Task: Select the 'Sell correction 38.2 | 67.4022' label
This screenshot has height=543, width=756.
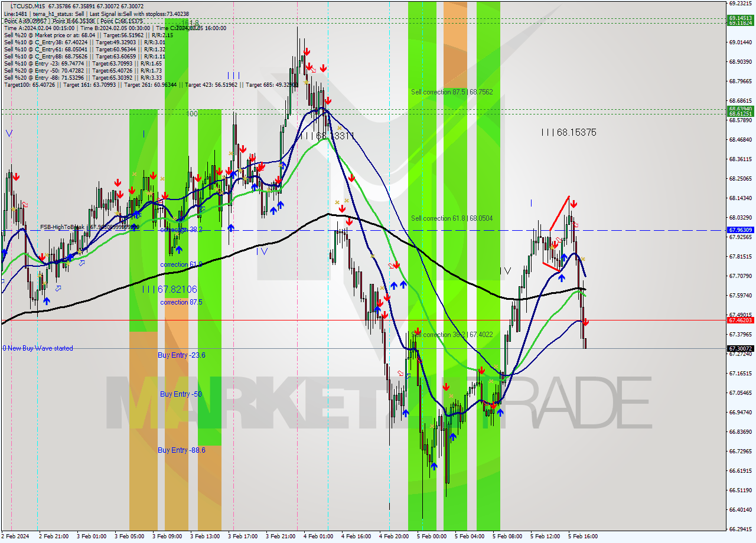Action: [x=452, y=335]
